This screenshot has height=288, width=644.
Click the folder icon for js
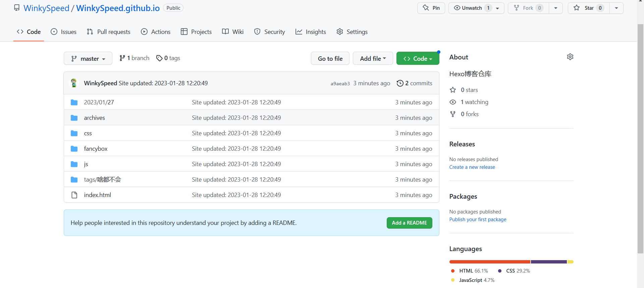pos(74,164)
